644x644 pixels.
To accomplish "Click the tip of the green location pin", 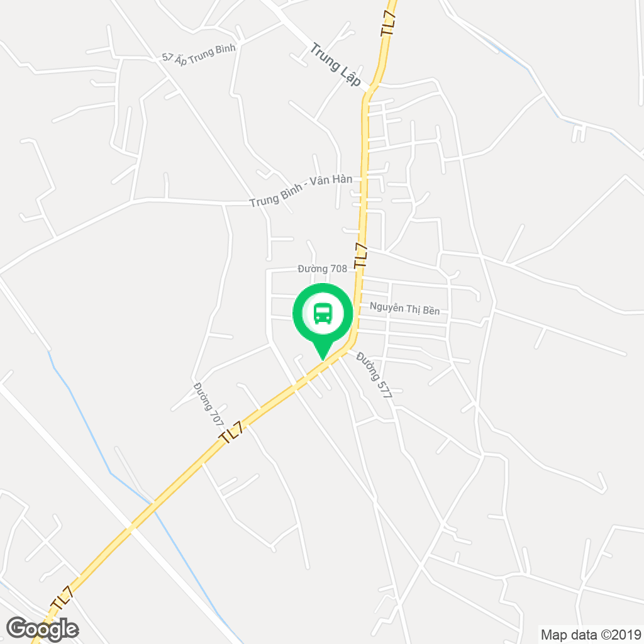I will [323, 358].
